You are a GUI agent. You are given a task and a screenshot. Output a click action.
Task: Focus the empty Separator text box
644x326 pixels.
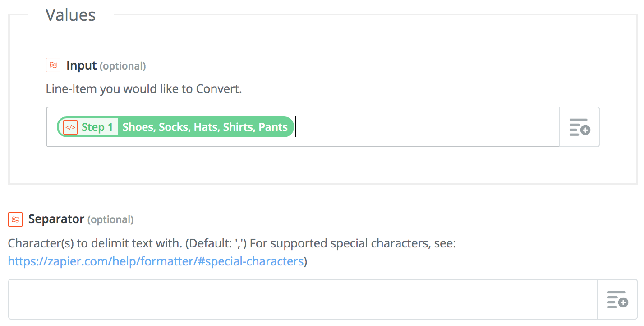tap(303, 299)
